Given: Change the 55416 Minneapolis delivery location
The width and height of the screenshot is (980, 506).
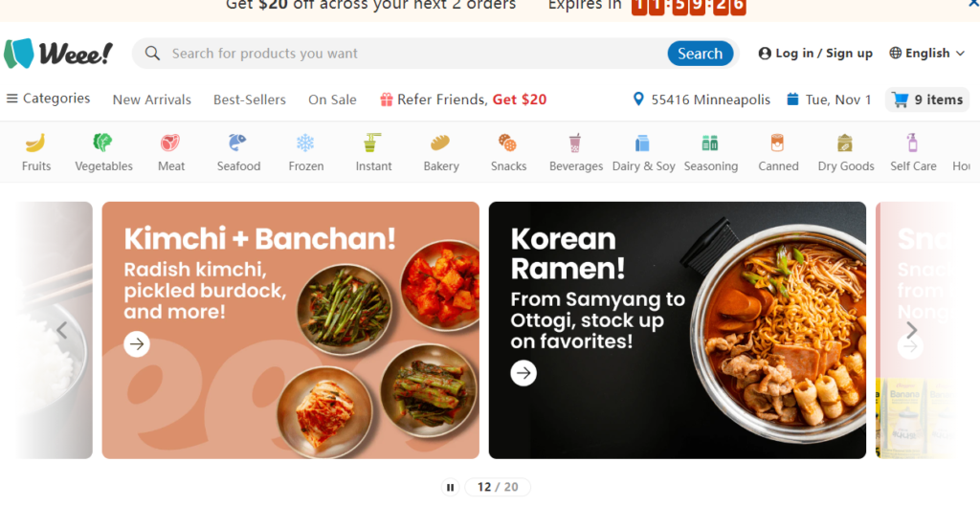Looking at the screenshot, I should point(702,99).
